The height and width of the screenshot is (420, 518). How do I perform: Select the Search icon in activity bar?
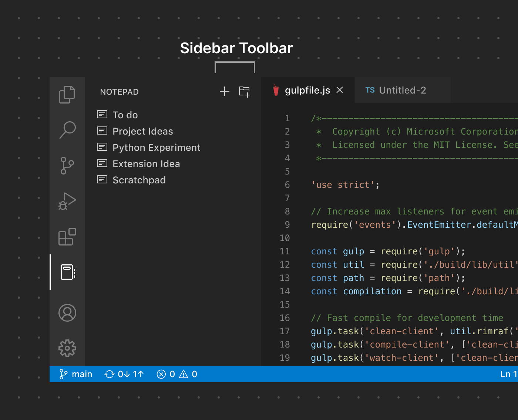(x=67, y=130)
